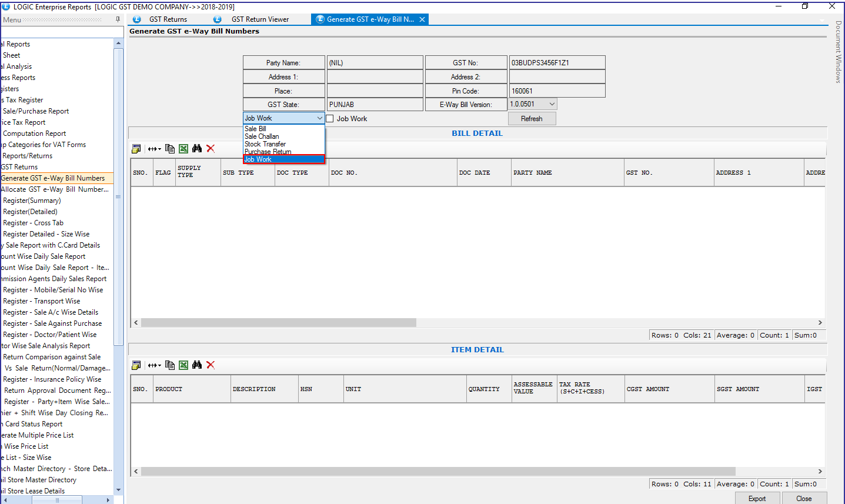Click binoculars find icon in Item Detail toolbar

click(x=197, y=365)
